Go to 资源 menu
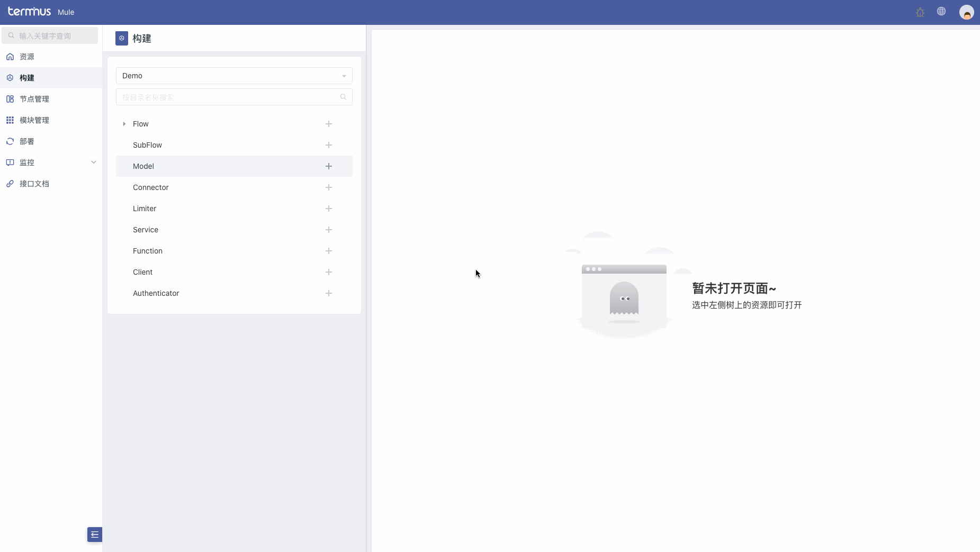980x552 pixels. click(51, 57)
